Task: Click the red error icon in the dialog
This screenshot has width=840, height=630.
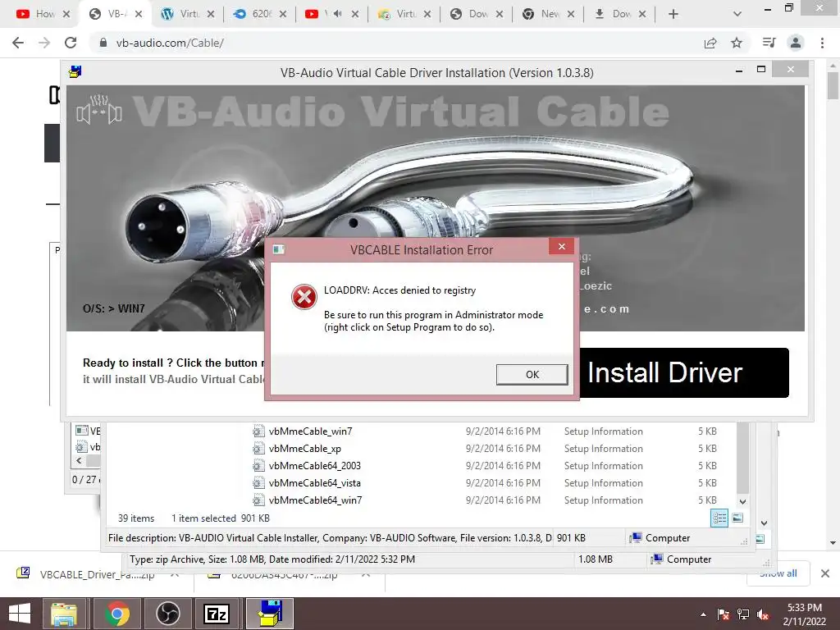Action: pos(304,297)
